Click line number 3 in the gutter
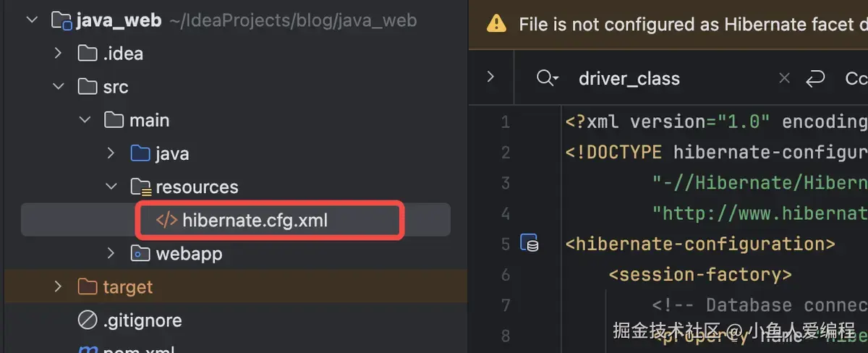 pyautogui.click(x=505, y=183)
